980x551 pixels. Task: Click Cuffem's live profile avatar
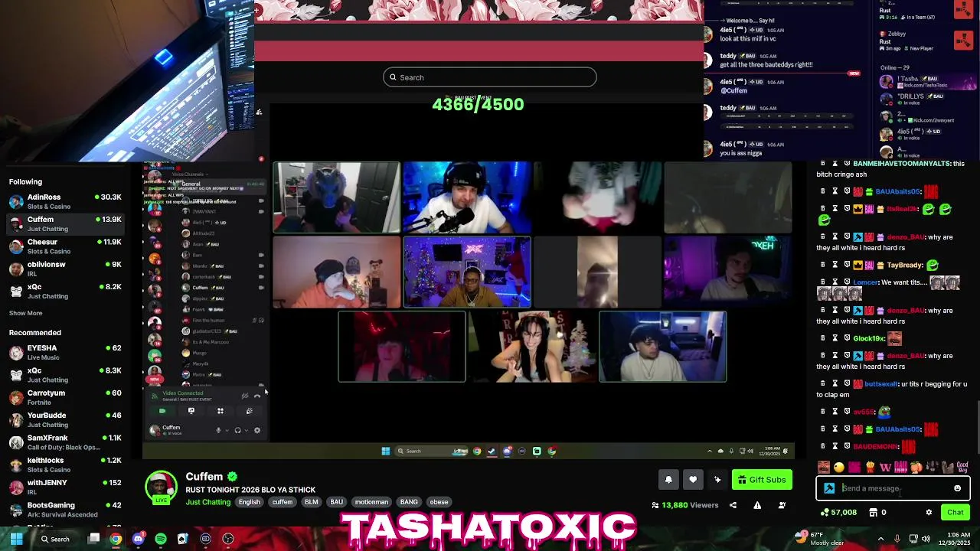[x=161, y=487]
